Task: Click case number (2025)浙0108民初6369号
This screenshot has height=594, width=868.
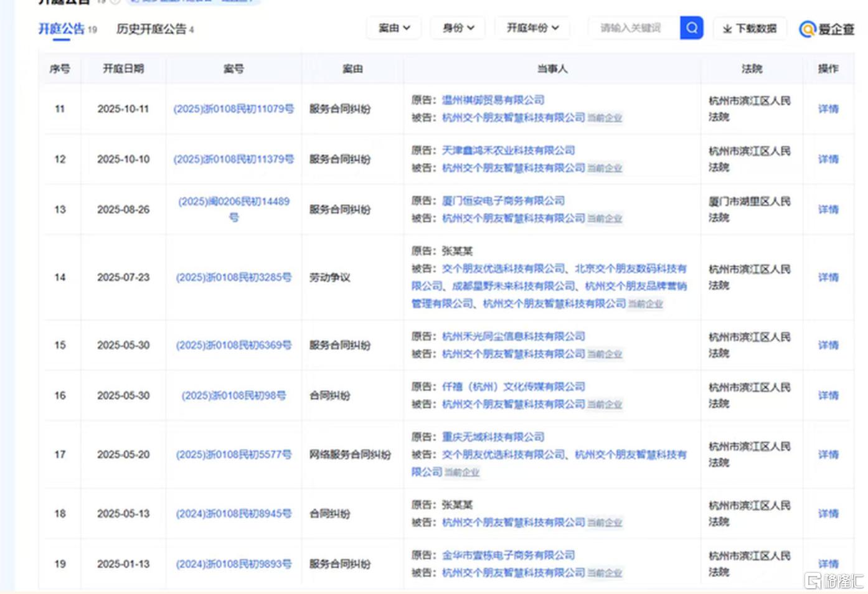Action: click(234, 346)
